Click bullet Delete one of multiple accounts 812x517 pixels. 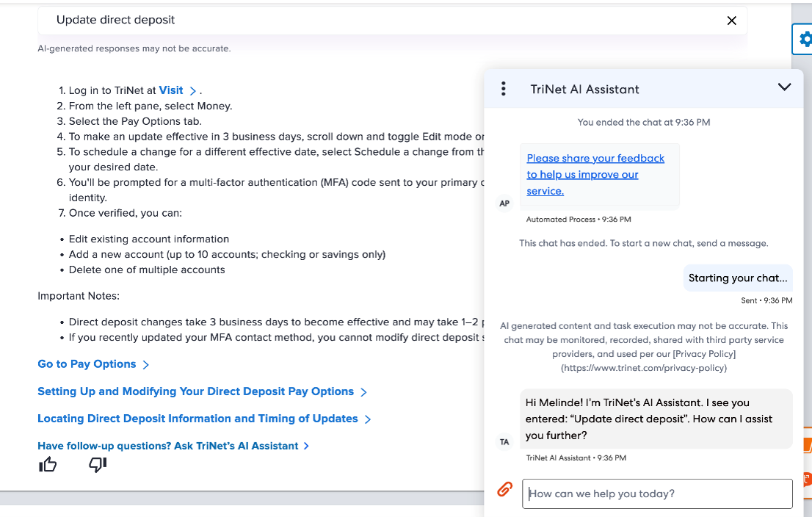(x=147, y=270)
